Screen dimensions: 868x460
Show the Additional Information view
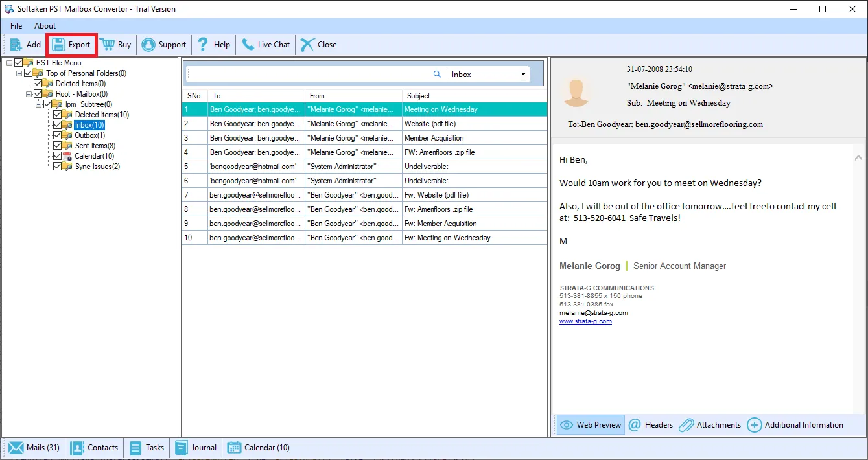(795, 425)
